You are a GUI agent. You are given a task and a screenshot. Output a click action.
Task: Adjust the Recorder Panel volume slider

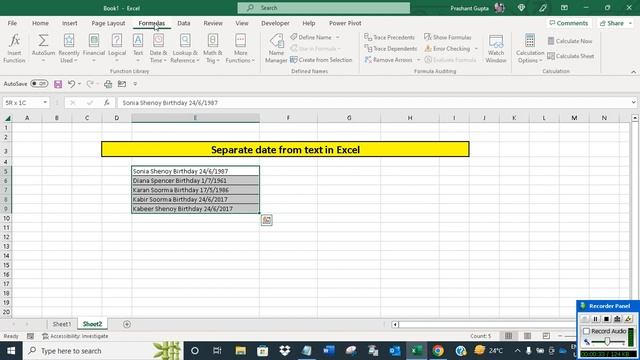click(x=607, y=342)
